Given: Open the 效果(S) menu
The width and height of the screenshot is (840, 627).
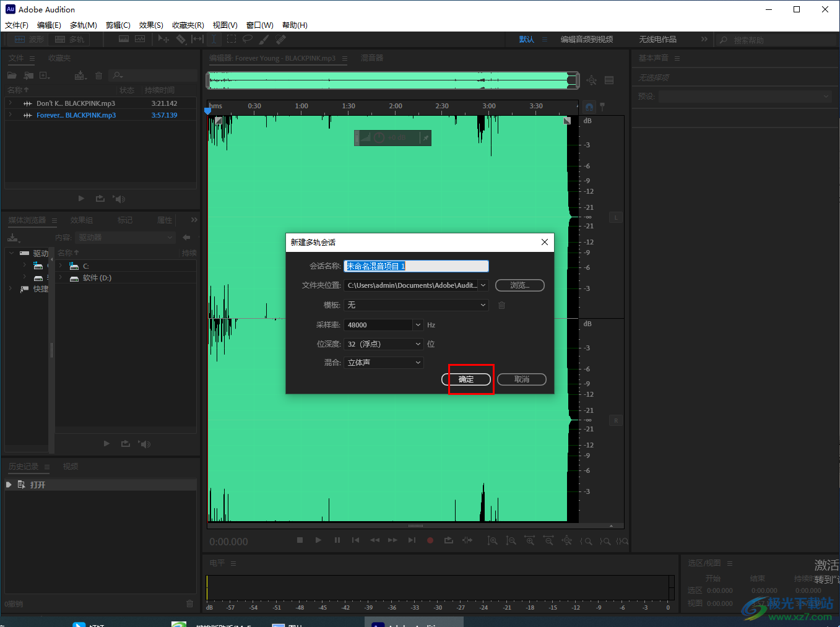Looking at the screenshot, I should [151, 25].
